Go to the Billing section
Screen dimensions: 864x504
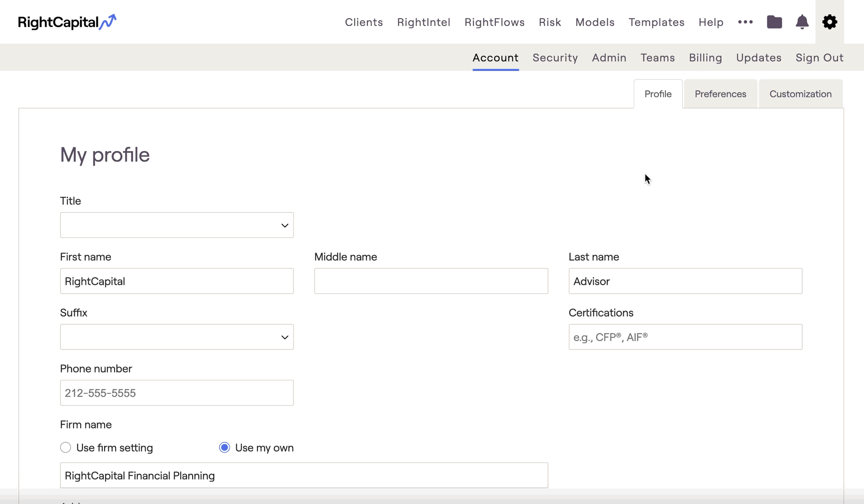click(705, 57)
